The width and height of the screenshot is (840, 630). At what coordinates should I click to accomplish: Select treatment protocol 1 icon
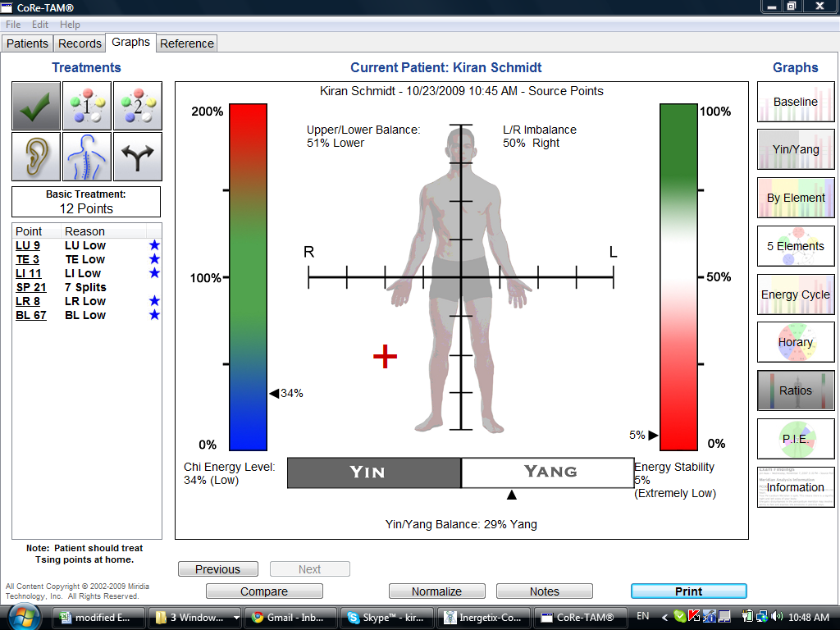pyautogui.click(x=87, y=106)
